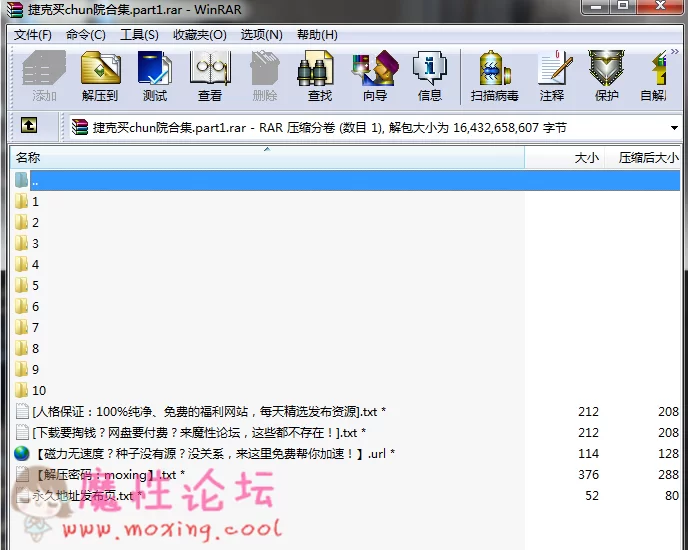Screen dimensions: 688x550
Task: Click the SFX (自解) toolbar icon
Action: (x=654, y=75)
